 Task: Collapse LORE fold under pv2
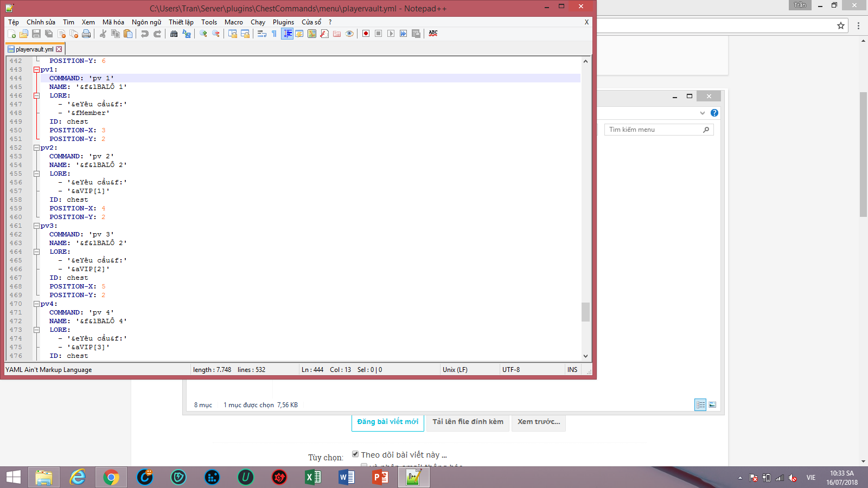[x=36, y=174]
